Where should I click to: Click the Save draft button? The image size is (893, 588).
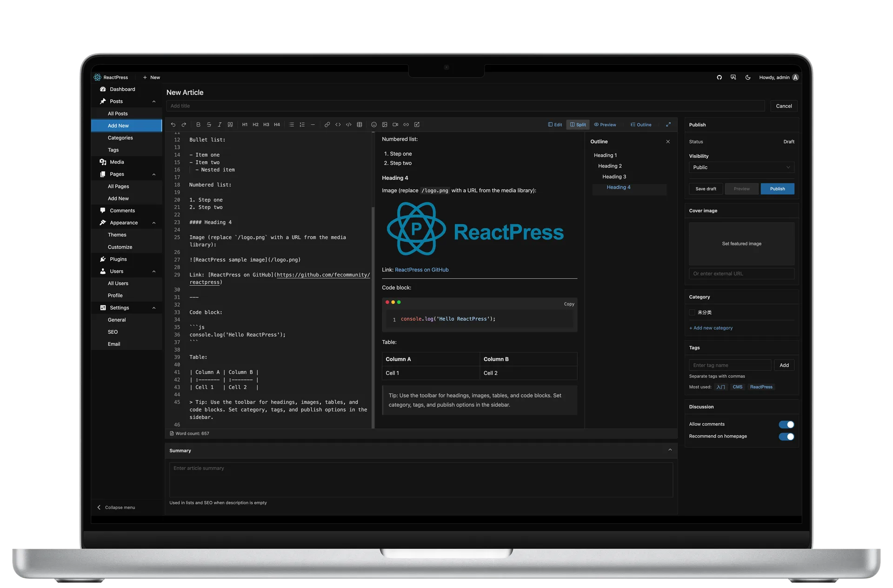pyautogui.click(x=706, y=189)
